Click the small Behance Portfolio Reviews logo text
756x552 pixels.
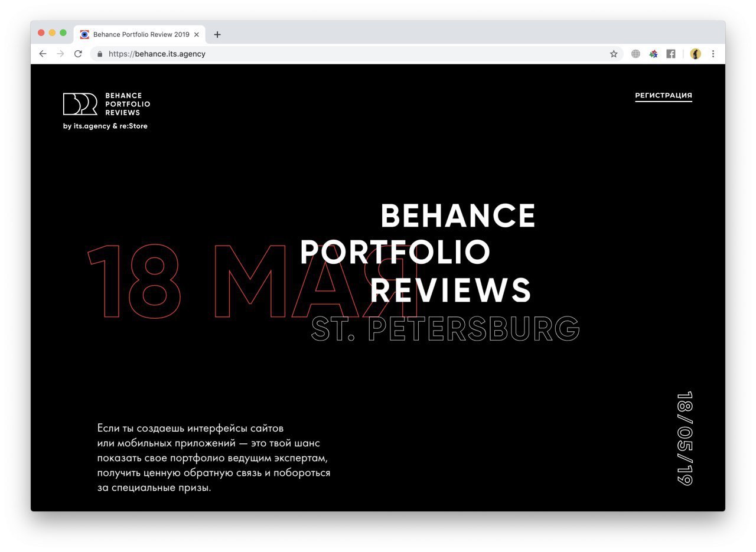(128, 104)
